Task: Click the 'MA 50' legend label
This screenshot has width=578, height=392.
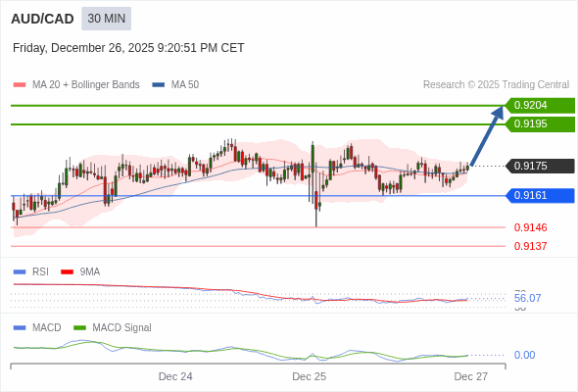Action: pos(185,85)
